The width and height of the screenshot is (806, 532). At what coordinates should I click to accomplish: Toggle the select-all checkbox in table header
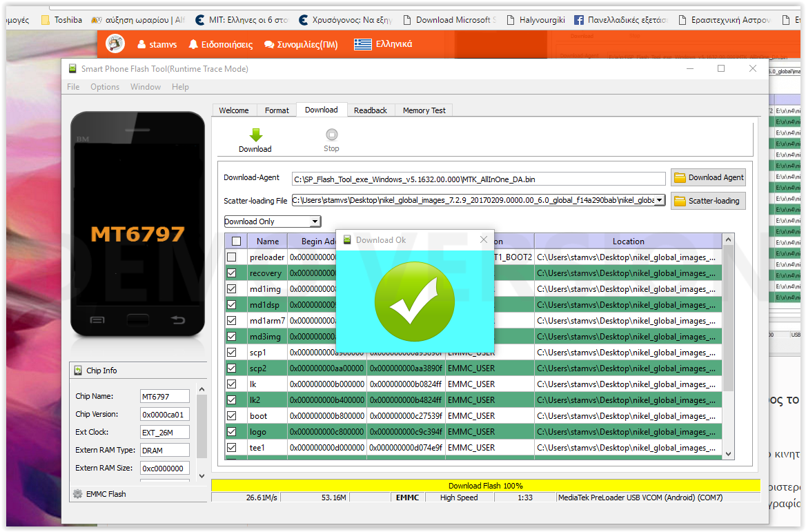click(x=236, y=242)
